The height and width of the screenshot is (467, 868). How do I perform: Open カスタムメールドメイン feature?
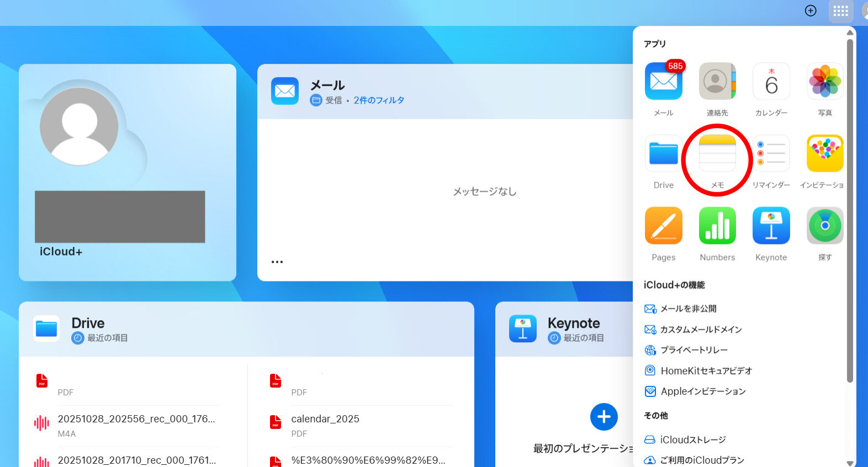[693, 330]
